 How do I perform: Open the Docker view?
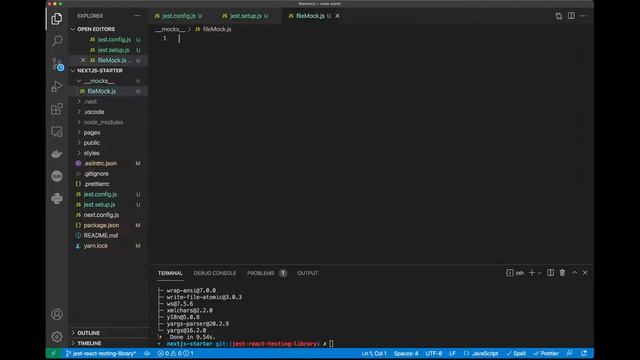pos(57,154)
